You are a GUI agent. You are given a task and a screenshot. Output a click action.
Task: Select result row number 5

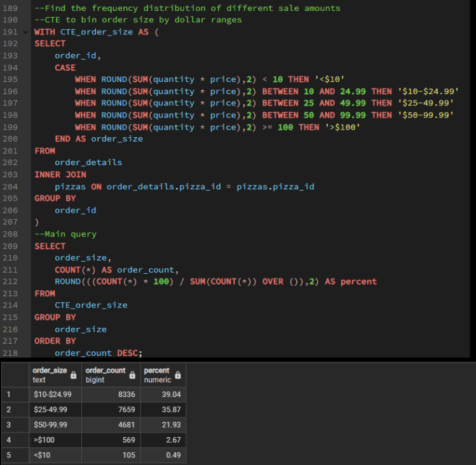tap(10, 454)
